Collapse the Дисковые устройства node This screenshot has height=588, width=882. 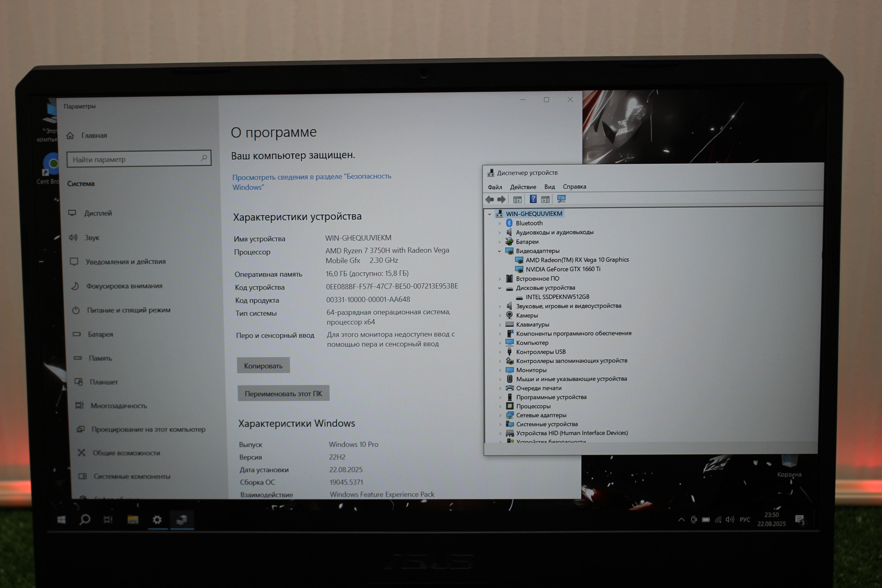(500, 288)
